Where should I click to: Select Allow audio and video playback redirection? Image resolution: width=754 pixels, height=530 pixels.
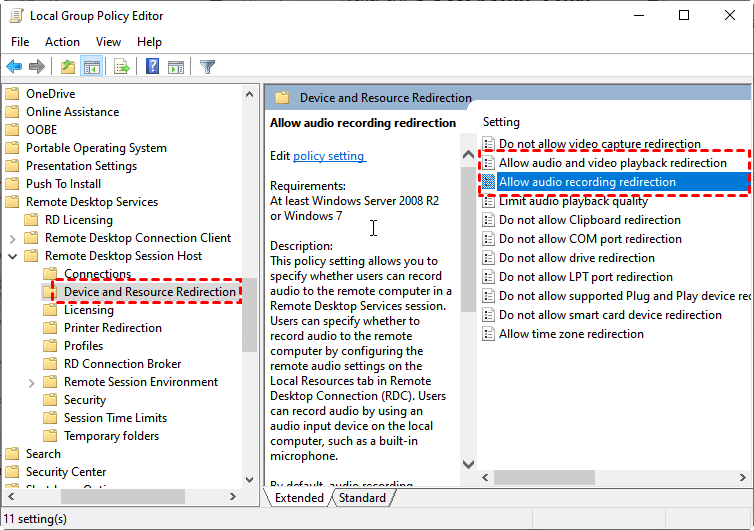pyautogui.click(x=612, y=163)
